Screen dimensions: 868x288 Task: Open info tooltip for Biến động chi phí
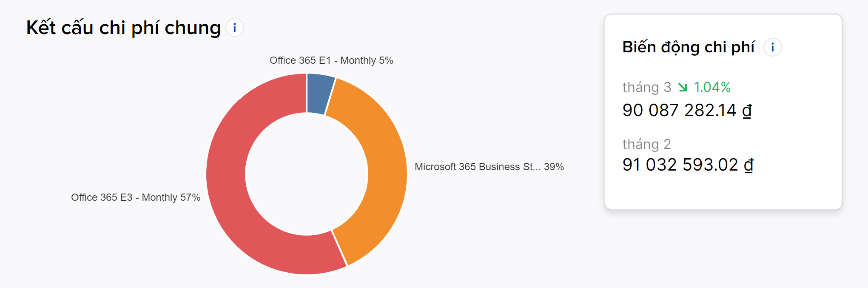[x=772, y=47]
